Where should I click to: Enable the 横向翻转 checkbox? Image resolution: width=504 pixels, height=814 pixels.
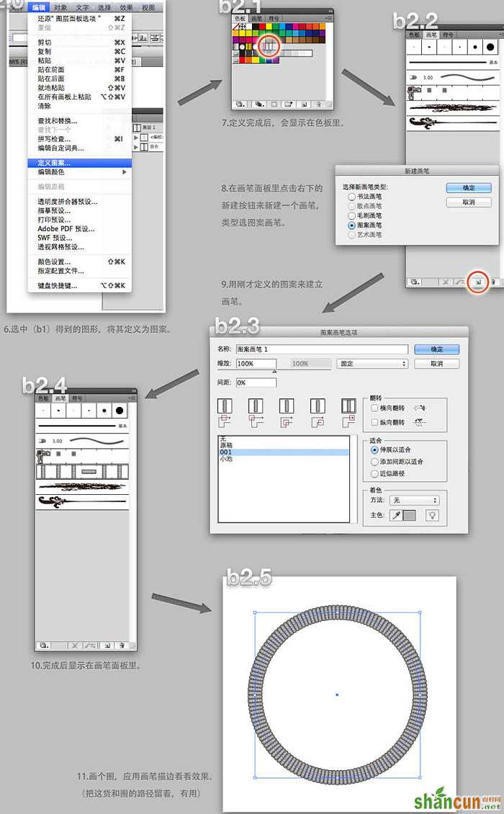(374, 408)
